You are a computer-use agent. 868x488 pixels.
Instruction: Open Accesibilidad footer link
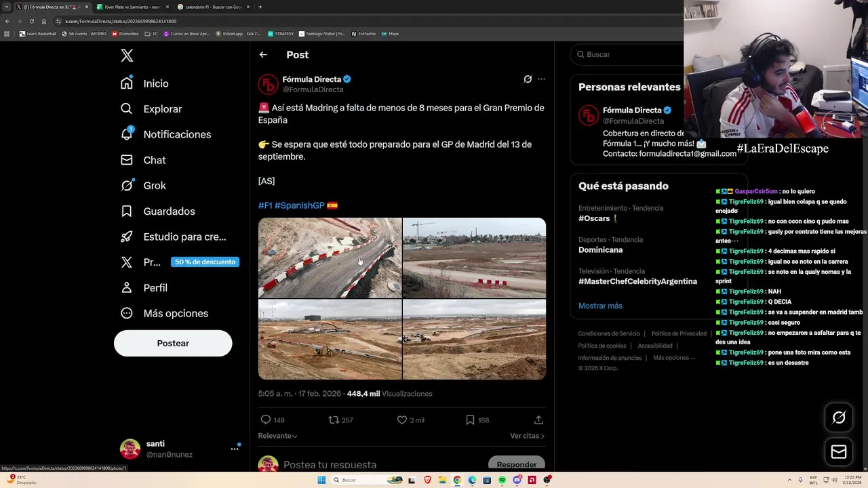pyautogui.click(x=655, y=346)
